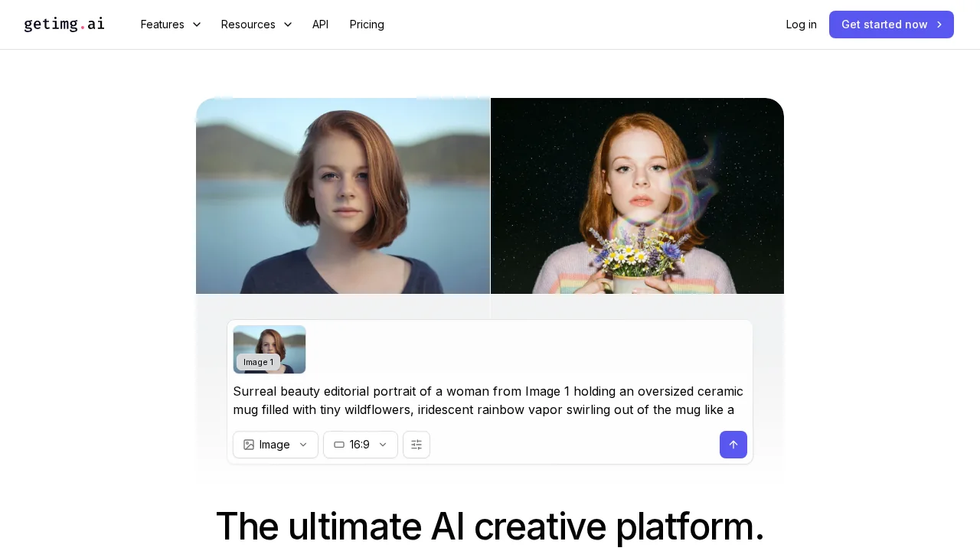Expand the Features chevron
Screen dimensions: 980x551
pos(197,24)
